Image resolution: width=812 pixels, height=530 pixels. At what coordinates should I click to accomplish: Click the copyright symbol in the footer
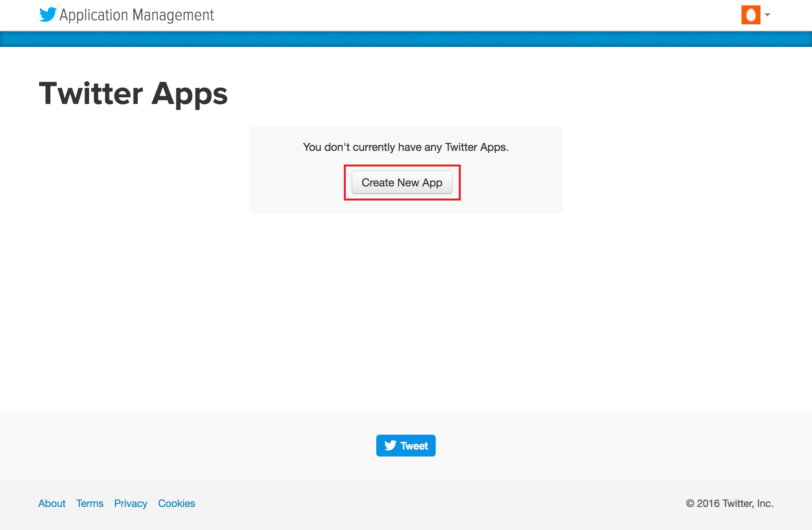[690, 503]
